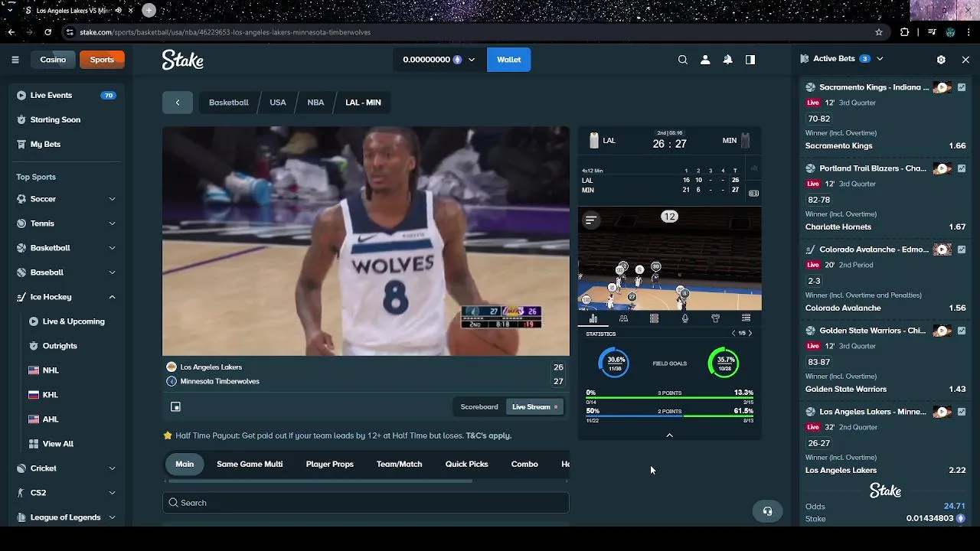Select the court view tab in the tracker
The width and height of the screenshot is (980, 551).
pos(654,318)
